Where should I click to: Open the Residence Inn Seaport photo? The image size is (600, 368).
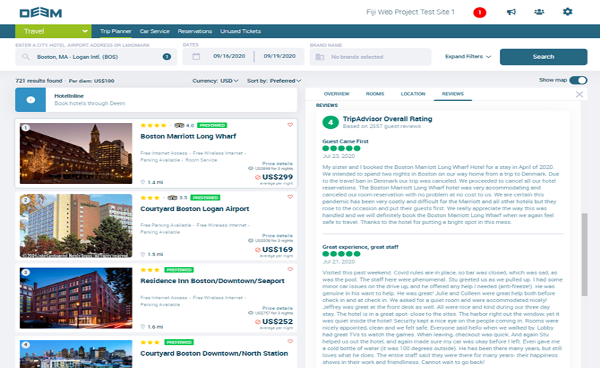76,298
